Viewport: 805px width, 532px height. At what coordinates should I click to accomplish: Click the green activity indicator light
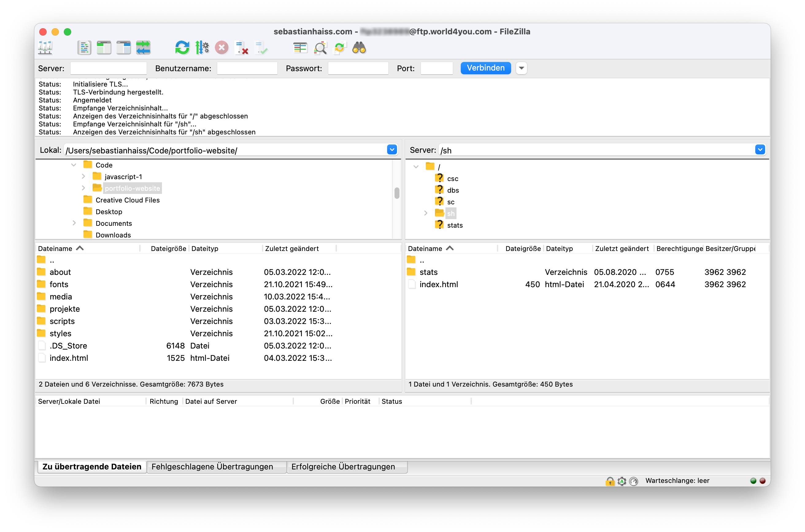(753, 481)
